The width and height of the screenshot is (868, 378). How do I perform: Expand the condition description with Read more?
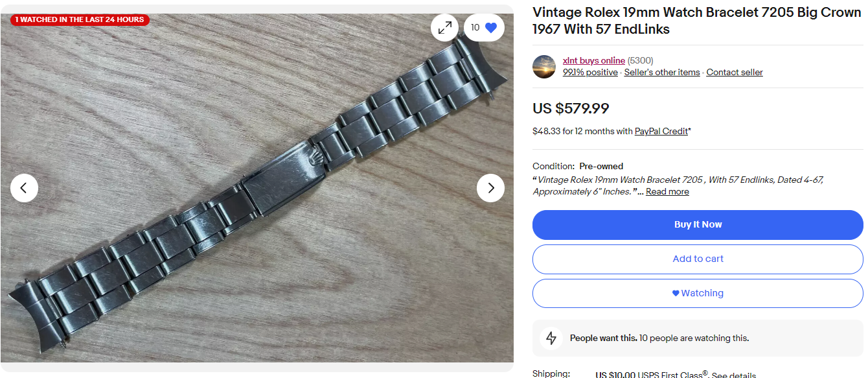pyautogui.click(x=667, y=191)
